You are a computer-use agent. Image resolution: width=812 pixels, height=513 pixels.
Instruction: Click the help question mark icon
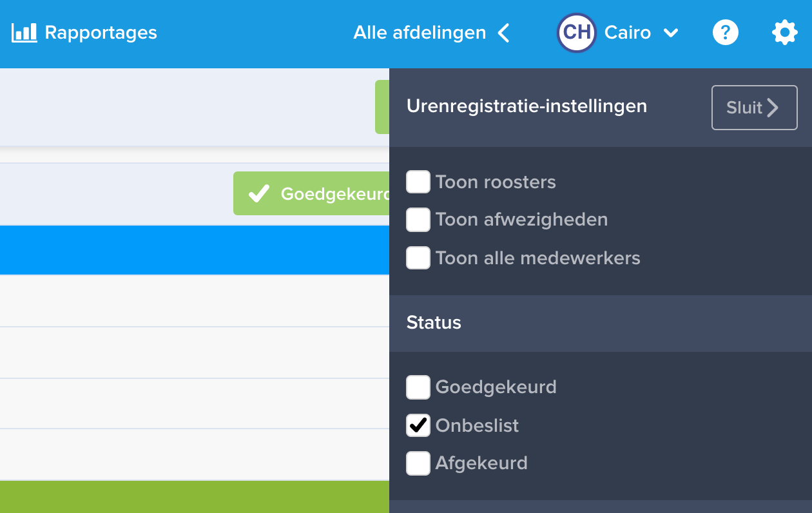[x=725, y=32]
